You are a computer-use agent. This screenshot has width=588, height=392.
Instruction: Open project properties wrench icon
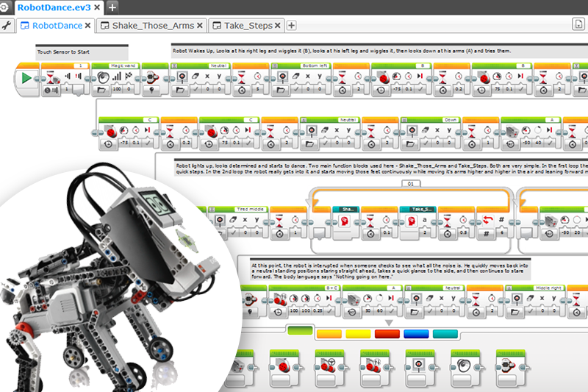[x=7, y=26]
